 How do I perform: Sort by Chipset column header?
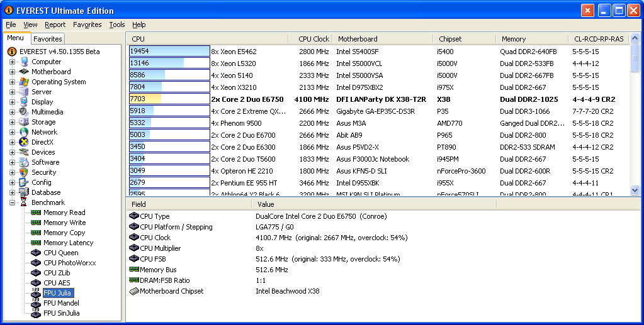[465, 39]
